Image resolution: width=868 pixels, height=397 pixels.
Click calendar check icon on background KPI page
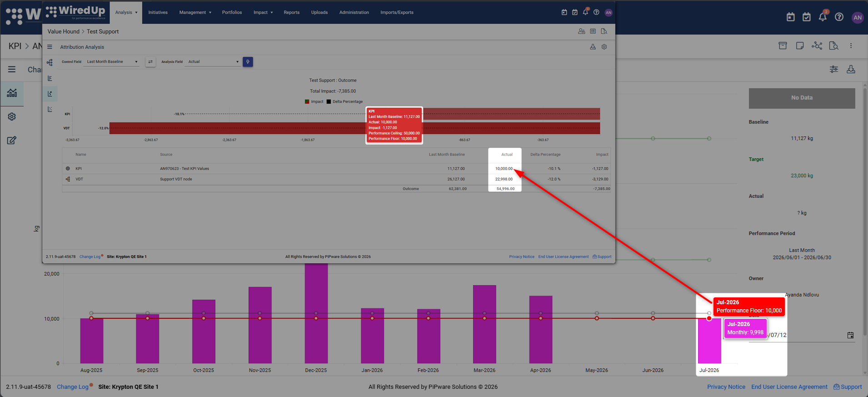(x=807, y=17)
